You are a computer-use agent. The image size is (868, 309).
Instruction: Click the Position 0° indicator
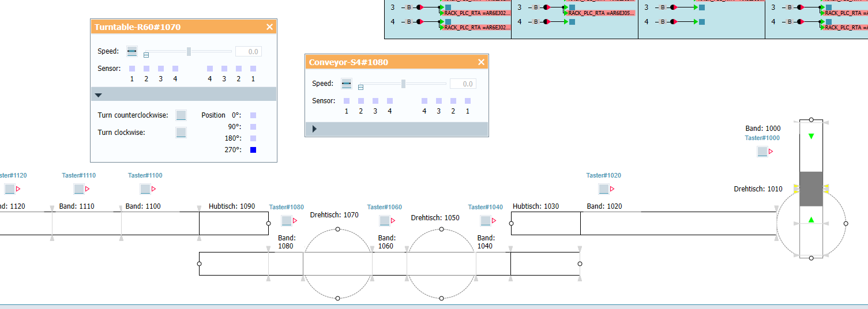(x=253, y=115)
